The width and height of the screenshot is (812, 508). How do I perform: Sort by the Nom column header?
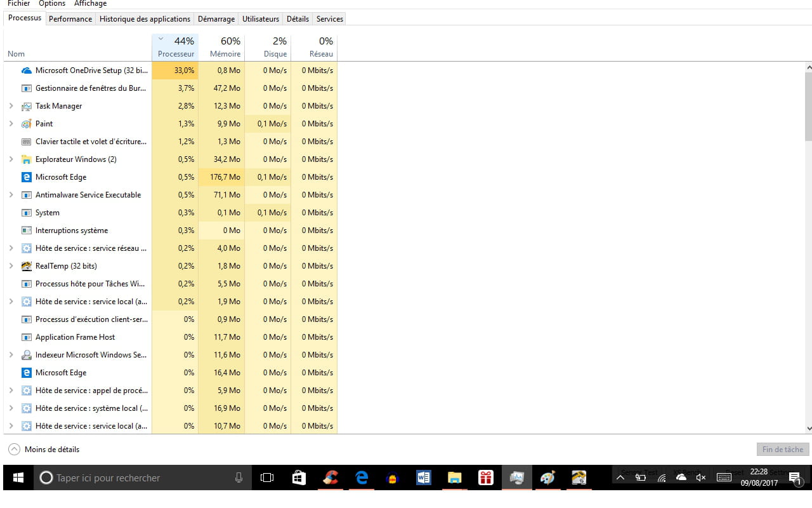pos(77,47)
